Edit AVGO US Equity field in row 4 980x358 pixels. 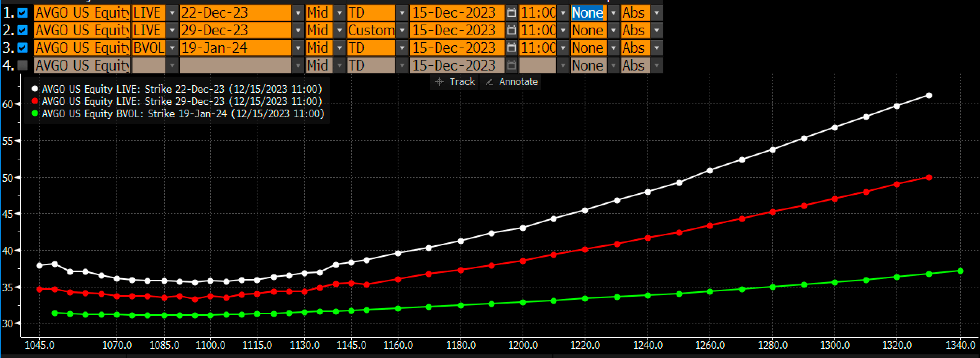tap(82, 66)
